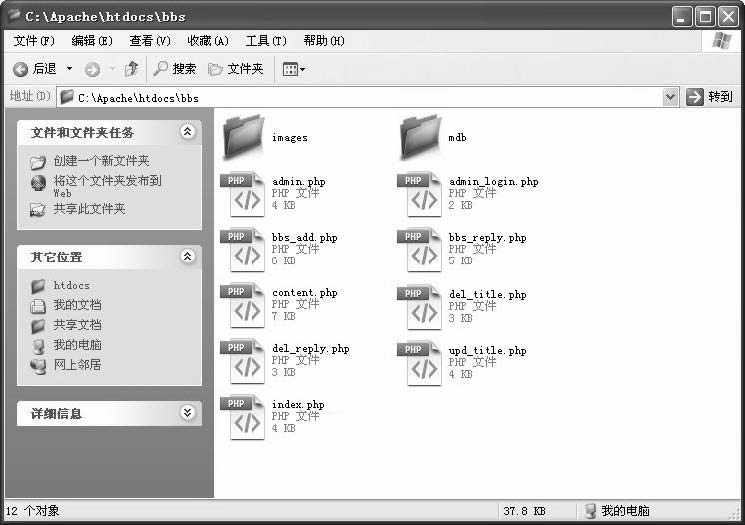This screenshot has height=525, width=745.
Task: Click the Network Neighborhood (网上邻居) icon
Action: click(x=38, y=366)
